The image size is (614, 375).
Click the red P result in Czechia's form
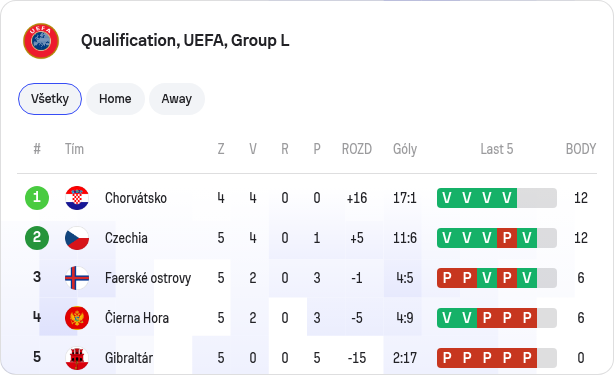[x=507, y=238]
